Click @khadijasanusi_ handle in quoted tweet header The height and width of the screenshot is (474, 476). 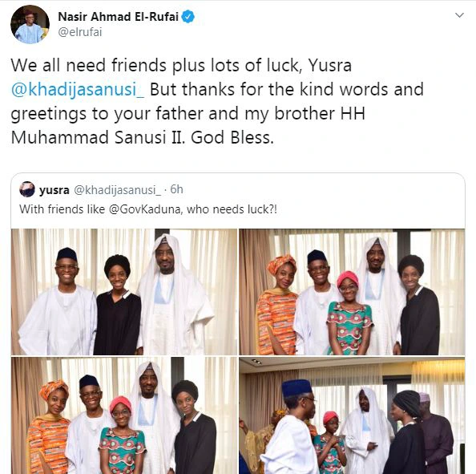tap(117, 190)
